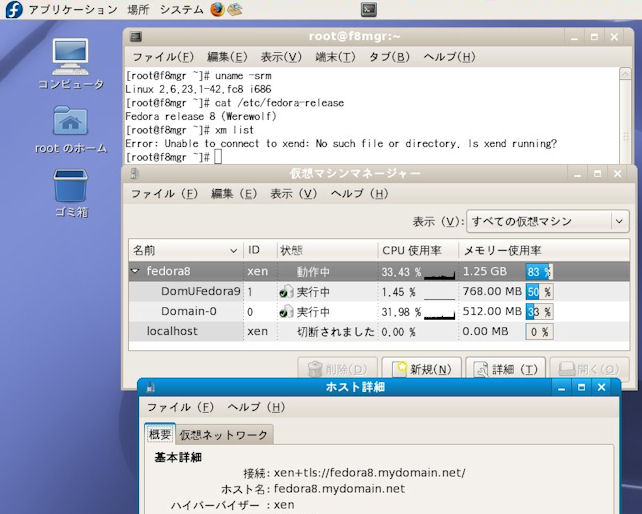Viewport: 642px width, 514px height.
Task: Open 場所 menu in top panel
Action: [x=138, y=9]
